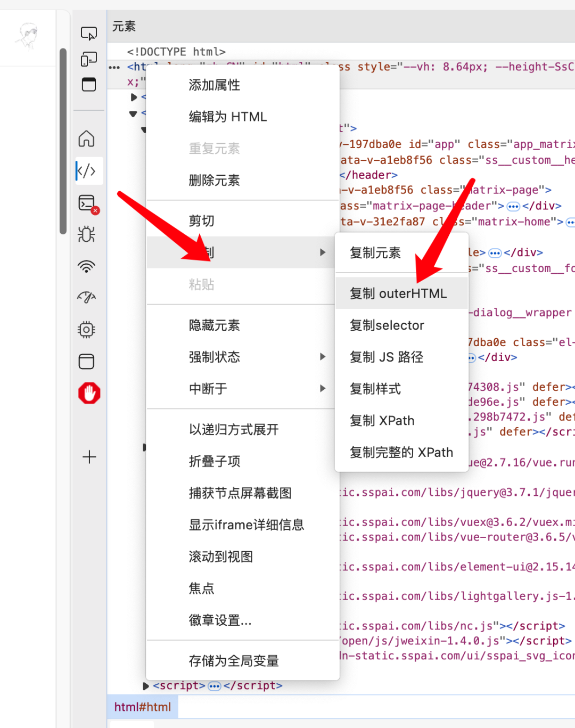Click the dock panel window icon
This screenshot has height=728, width=575.
point(89,85)
